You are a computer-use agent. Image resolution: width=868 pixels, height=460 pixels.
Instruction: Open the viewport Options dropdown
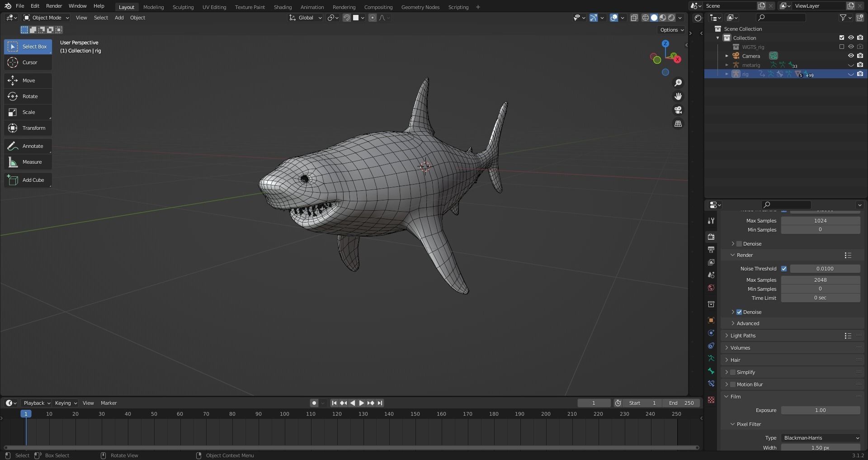(672, 30)
